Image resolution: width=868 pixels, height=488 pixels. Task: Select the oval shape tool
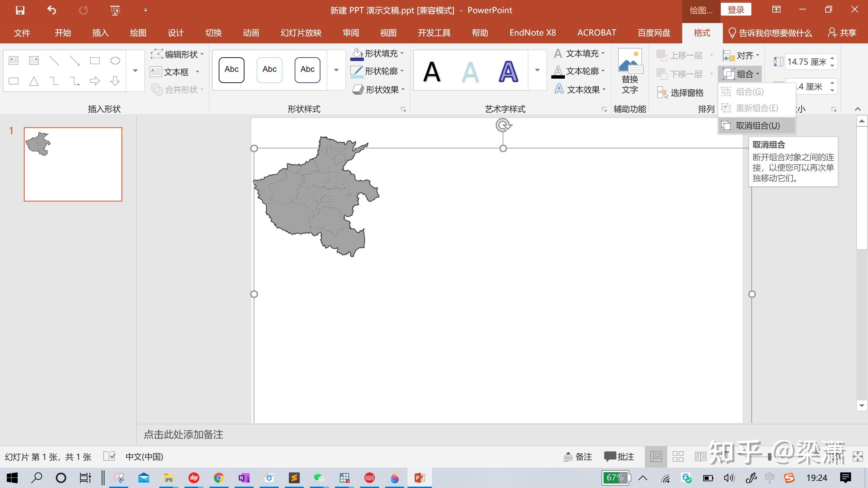pyautogui.click(x=115, y=60)
